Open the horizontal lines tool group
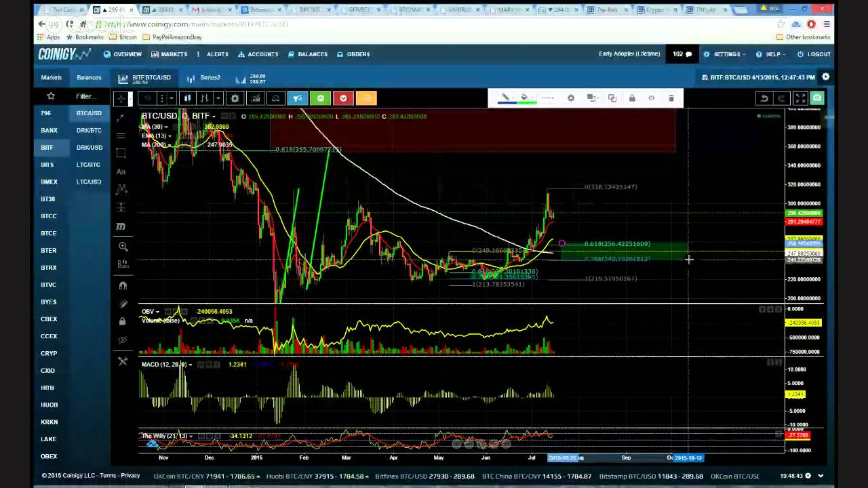The height and width of the screenshot is (488, 868). 121,136
